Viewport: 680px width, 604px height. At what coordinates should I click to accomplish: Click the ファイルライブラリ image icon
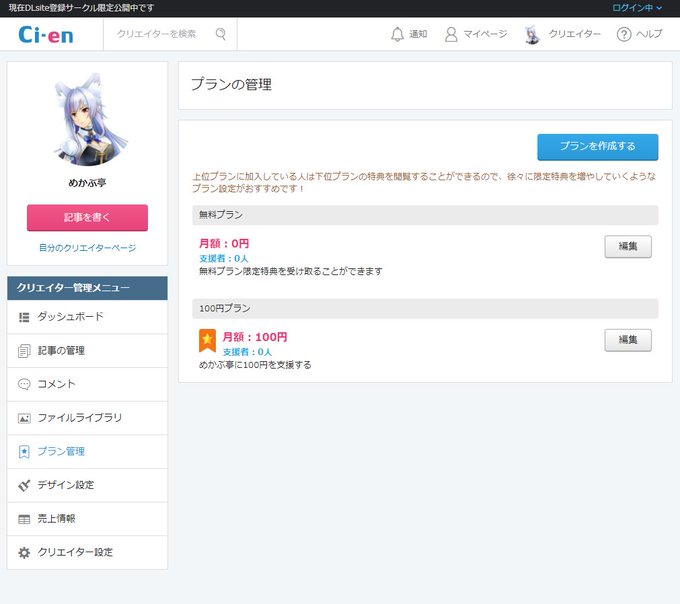tap(24, 418)
